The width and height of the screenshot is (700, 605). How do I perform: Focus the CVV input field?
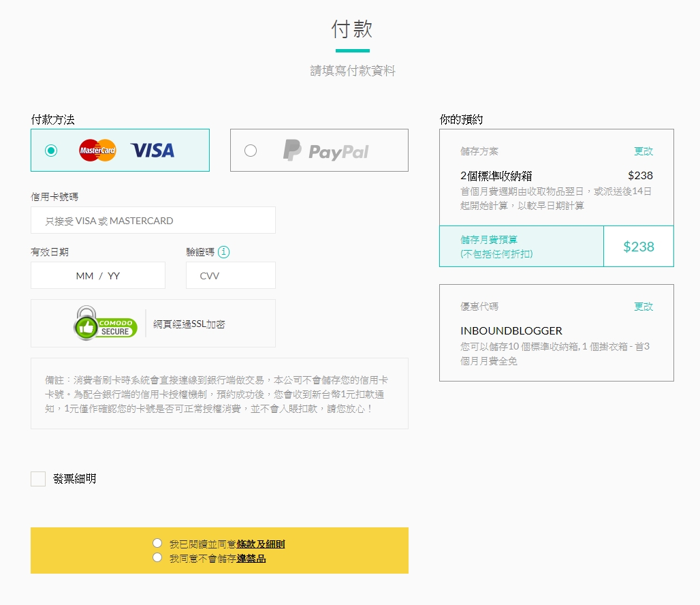(x=231, y=276)
